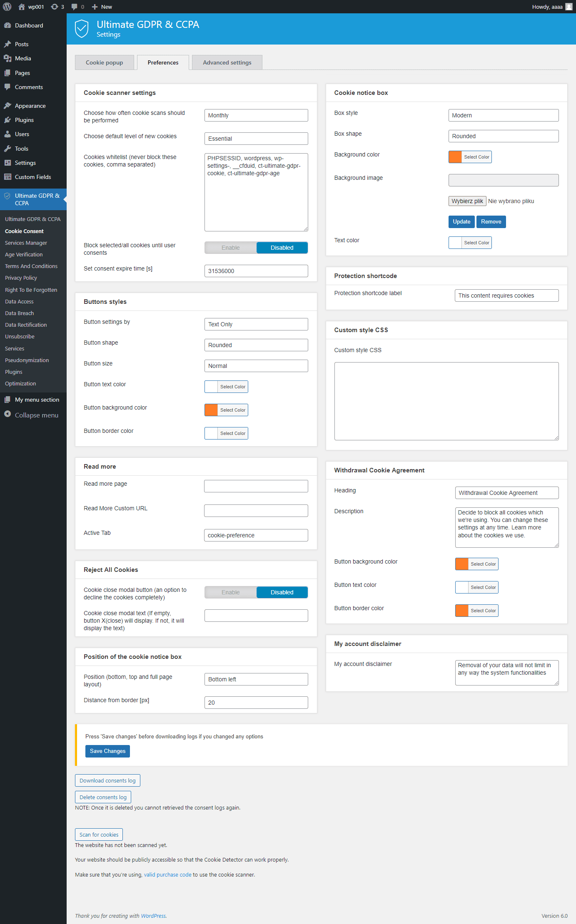Open Button size dropdown (Normal)

coord(256,366)
